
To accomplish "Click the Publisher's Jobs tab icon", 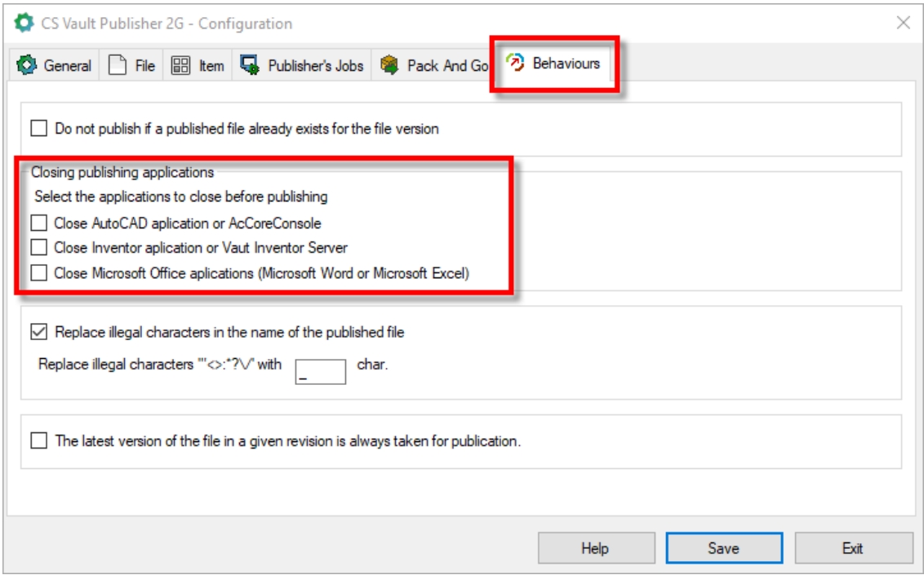I will pyautogui.click(x=251, y=67).
